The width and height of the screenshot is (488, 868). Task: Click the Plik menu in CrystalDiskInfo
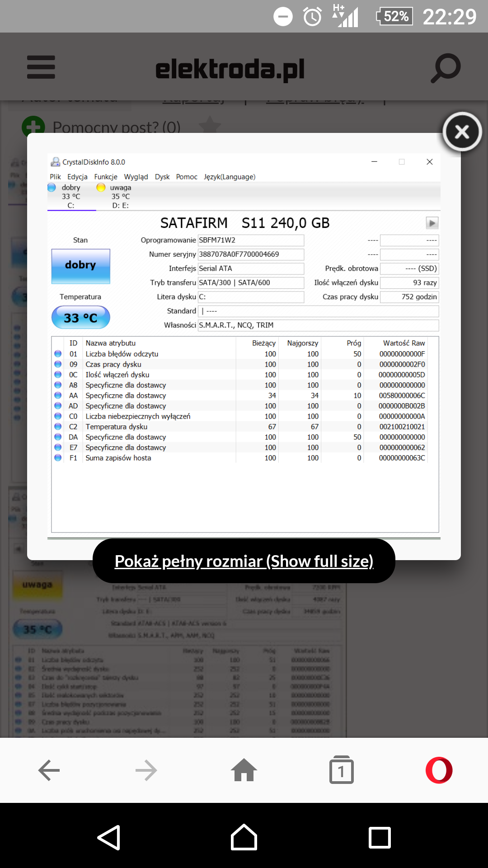(x=55, y=177)
